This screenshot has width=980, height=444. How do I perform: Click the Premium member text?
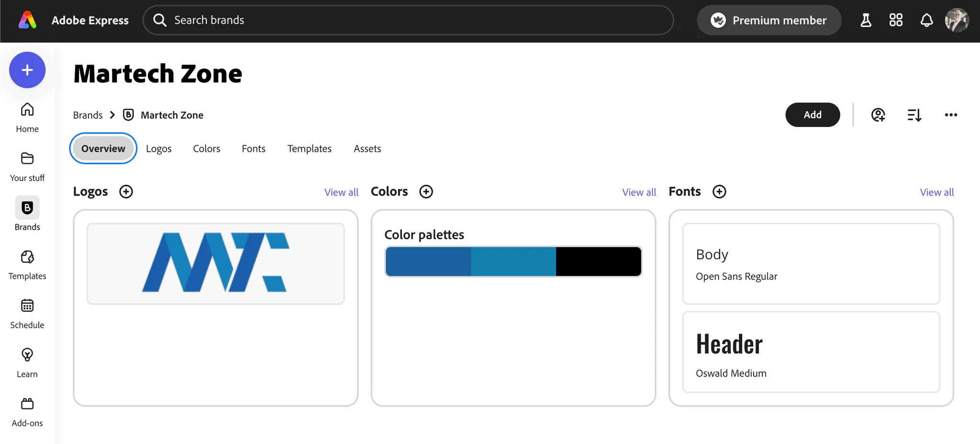780,20
